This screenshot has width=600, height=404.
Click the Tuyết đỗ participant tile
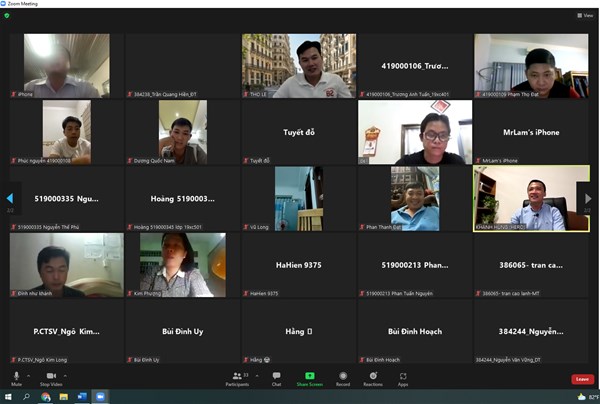click(x=299, y=132)
